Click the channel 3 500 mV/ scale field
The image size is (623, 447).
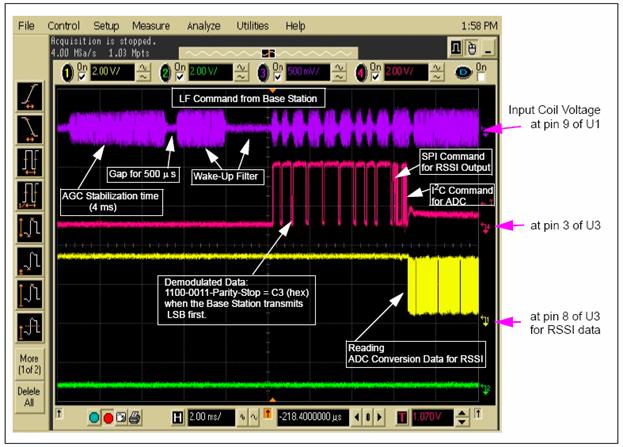click(x=308, y=73)
